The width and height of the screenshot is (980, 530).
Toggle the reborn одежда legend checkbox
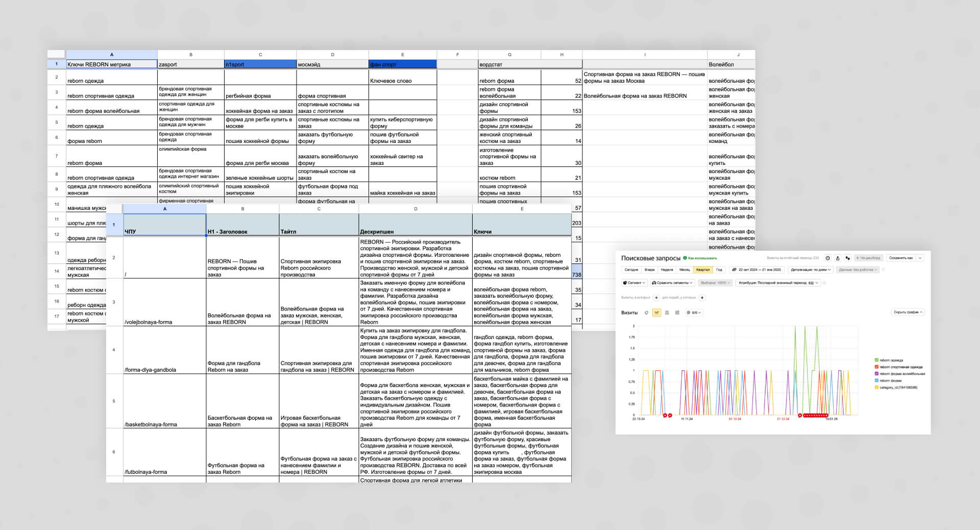click(876, 360)
